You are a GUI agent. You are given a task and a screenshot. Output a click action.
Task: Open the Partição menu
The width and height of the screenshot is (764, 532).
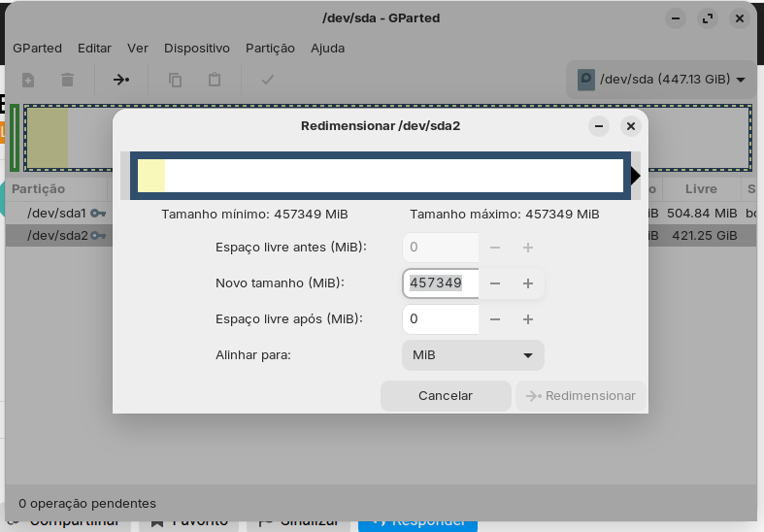click(x=270, y=48)
